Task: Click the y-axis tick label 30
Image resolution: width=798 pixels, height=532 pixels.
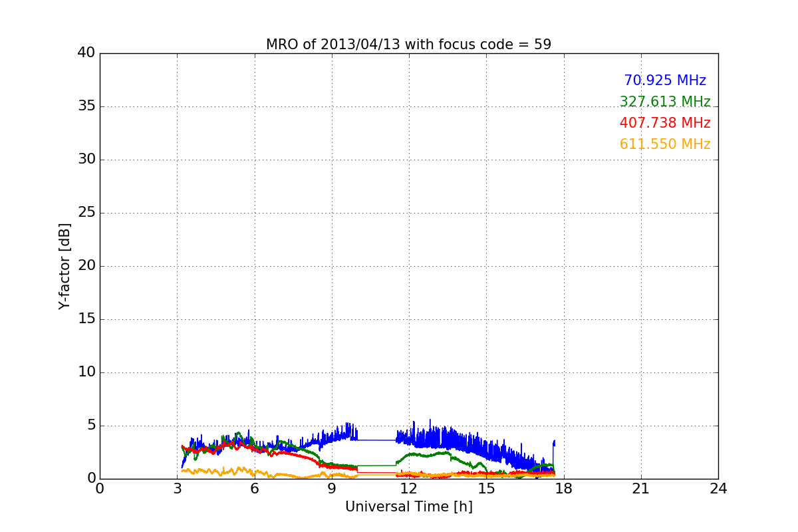Action: (86, 160)
